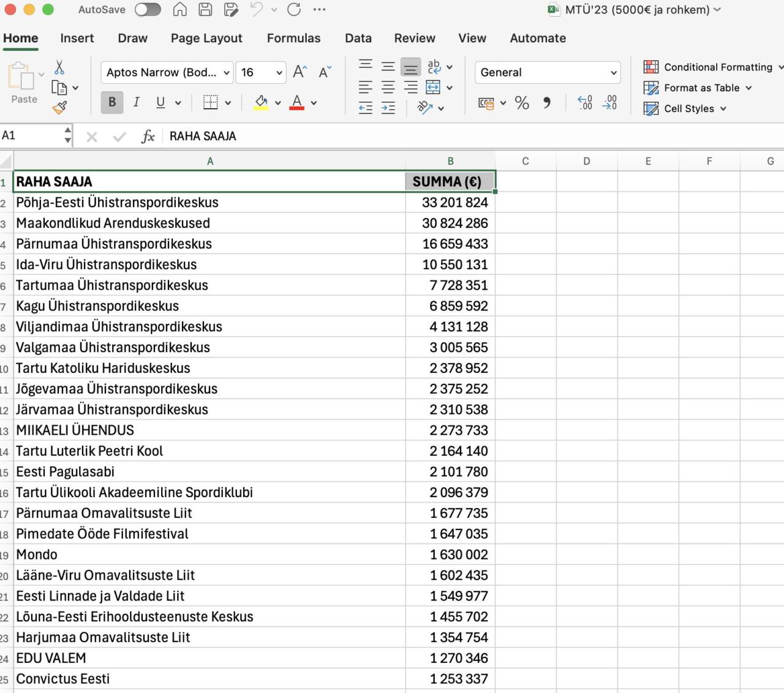The width and height of the screenshot is (784, 693).
Task: Click the red Font Color A
Action: pos(297,102)
